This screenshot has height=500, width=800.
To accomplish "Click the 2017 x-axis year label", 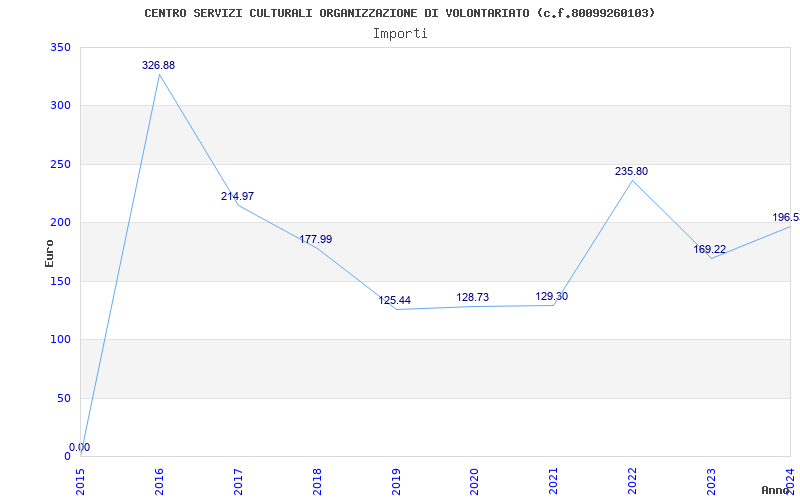I will pyautogui.click(x=238, y=481).
